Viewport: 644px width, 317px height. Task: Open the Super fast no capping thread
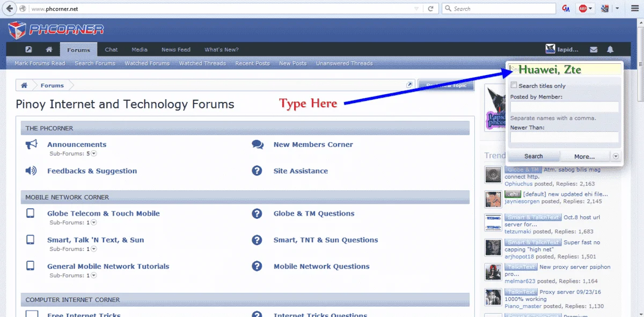coord(552,246)
